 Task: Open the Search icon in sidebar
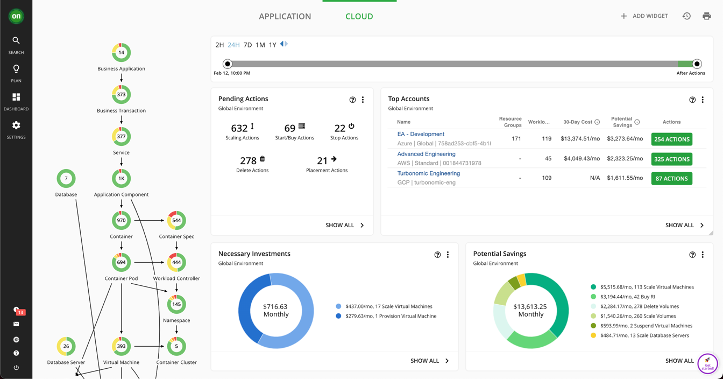16,41
